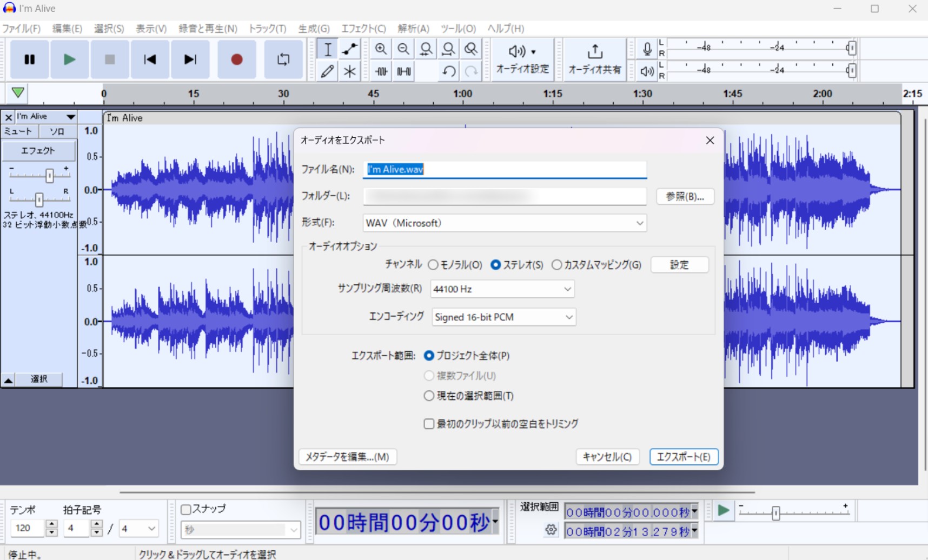Image resolution: width=928 pixels, height=560 pixels.
Task: Skip to end of the project
Action: pyautogui.click(x=190, y=59)
